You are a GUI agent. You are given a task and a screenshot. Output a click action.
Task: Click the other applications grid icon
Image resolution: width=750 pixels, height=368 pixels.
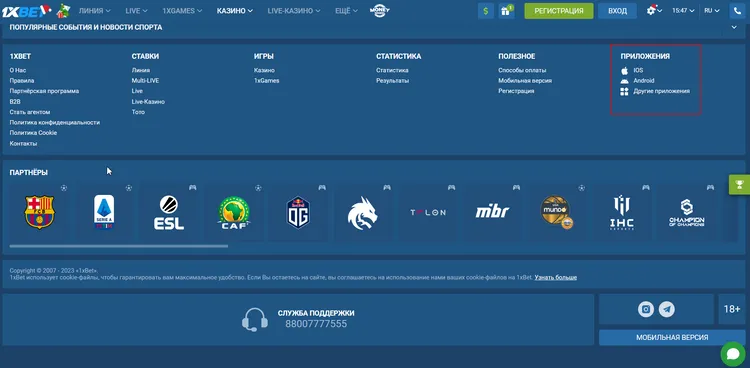pos(624,91)
